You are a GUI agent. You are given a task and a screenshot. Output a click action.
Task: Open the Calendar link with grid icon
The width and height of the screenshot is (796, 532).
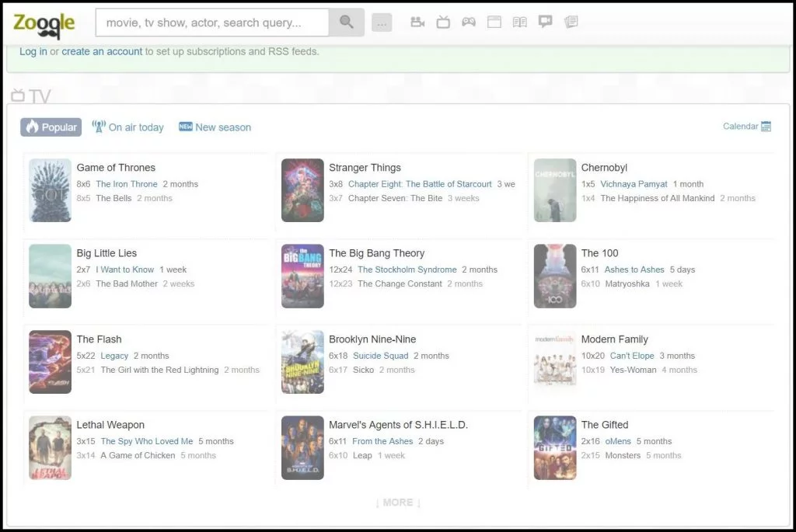746,127
